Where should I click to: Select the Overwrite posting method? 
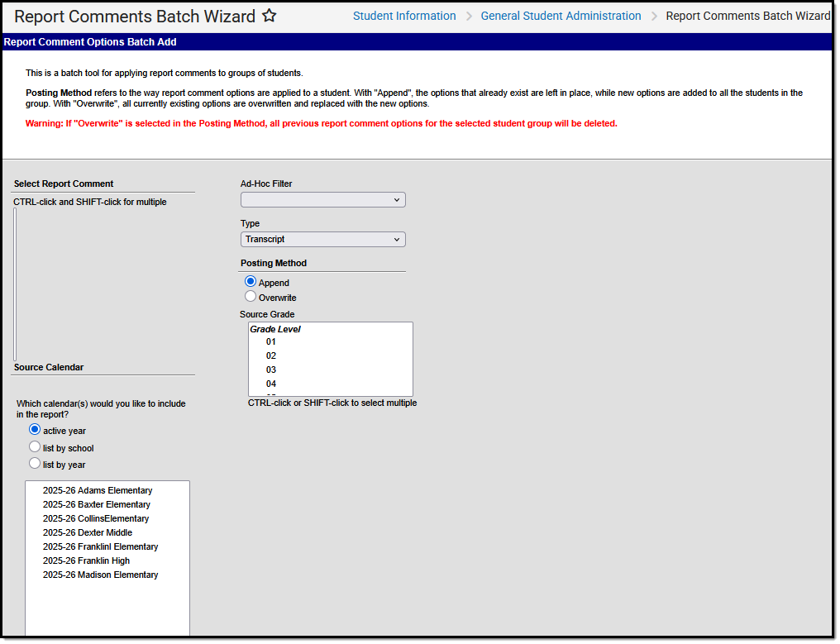(250, 295)
